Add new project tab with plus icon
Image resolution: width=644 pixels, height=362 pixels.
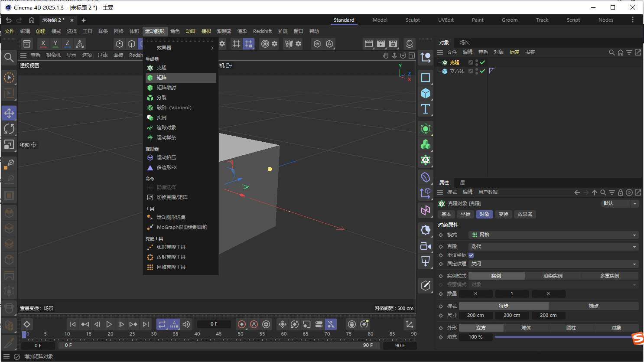pos(84,20)
